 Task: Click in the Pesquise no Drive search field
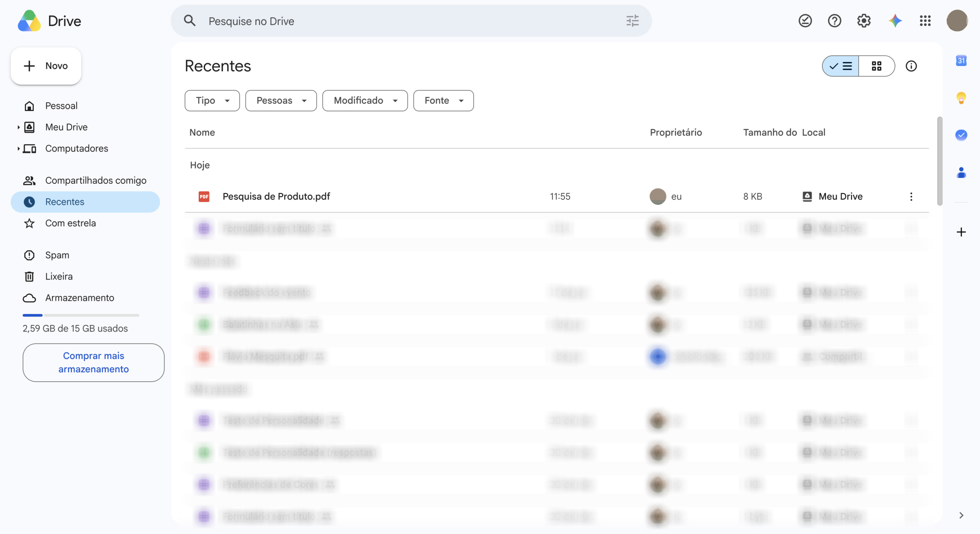click(412, 21)
